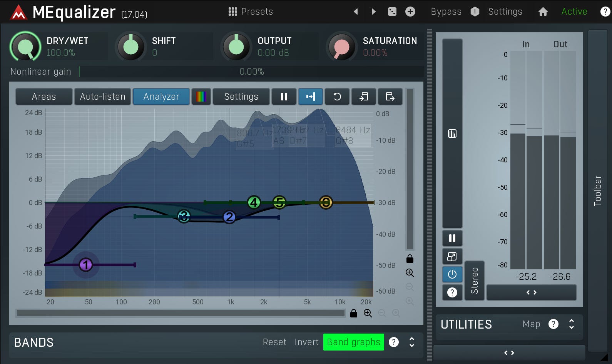The height and width of the screenshot is (364, 612).
Task: Select the yellow band 6 node
Action: point(326,202)
